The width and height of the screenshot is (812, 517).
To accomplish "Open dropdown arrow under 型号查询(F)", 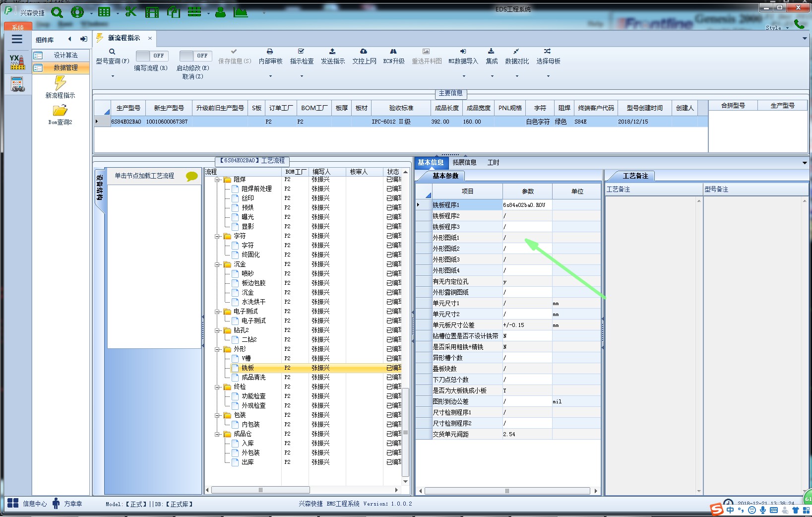I will (x=113, y=76).
